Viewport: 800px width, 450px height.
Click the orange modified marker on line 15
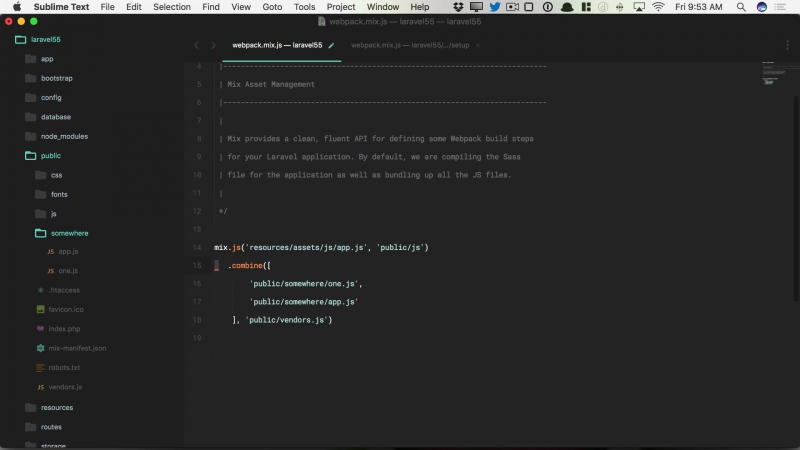[x=216, y=266]
